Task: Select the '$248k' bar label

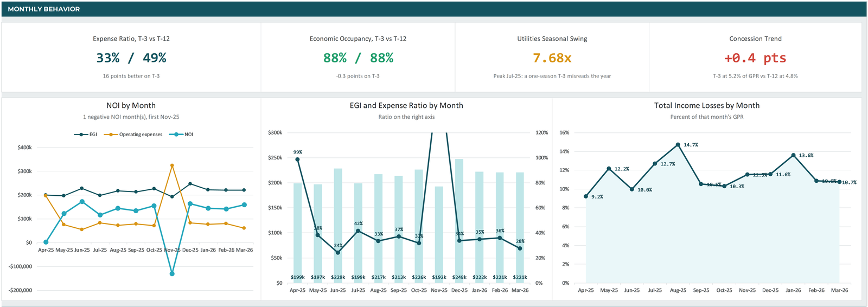Action: pyautogui.click(x=459, y=277)
